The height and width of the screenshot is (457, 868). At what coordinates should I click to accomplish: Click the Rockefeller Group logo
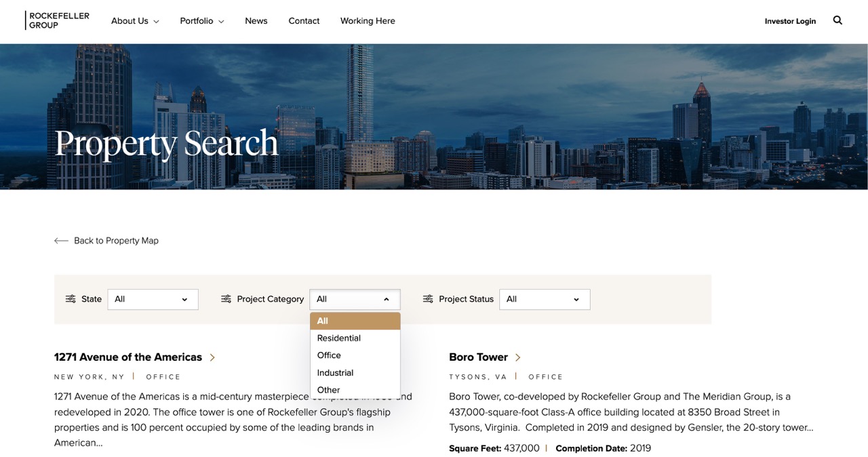click(x=57, y=18)
